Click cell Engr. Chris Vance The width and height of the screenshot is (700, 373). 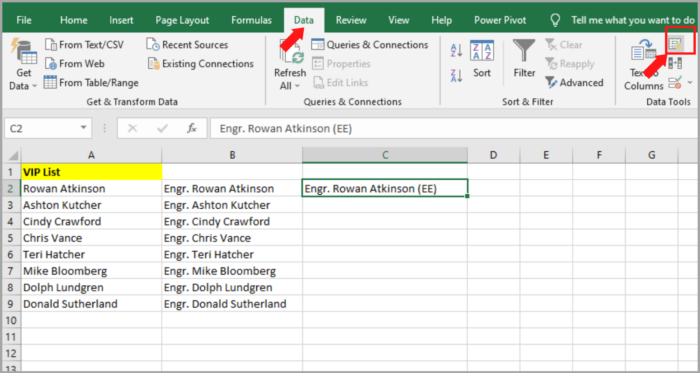click(x=232, y=238)
